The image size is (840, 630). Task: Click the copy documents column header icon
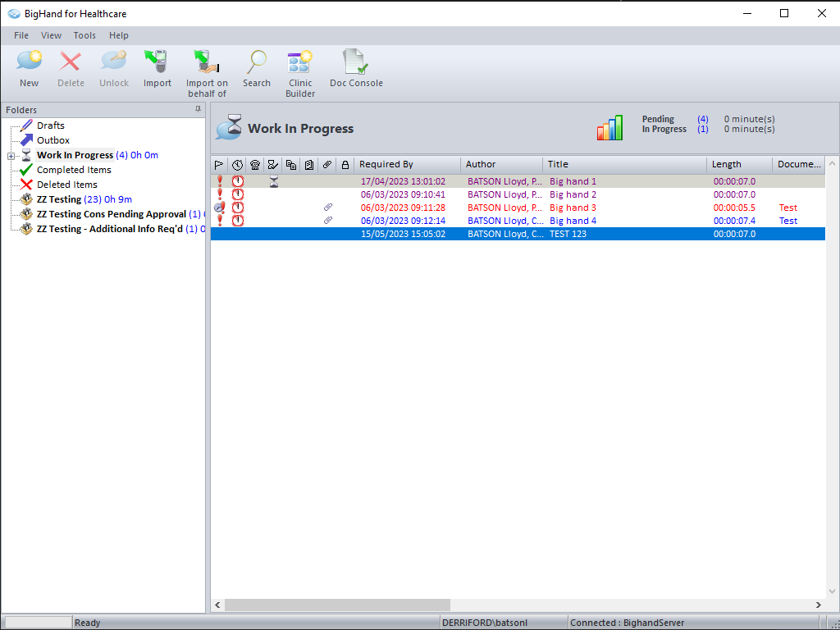click(x=291, y=164)
